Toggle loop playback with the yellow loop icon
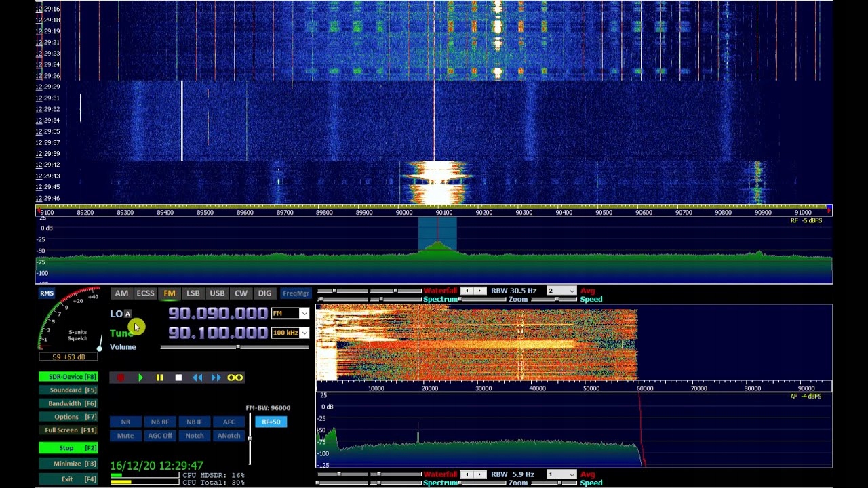 coord(235,378)
